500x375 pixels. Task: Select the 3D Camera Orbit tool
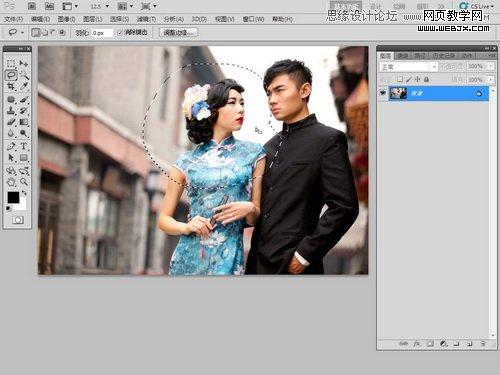(24, 171)
